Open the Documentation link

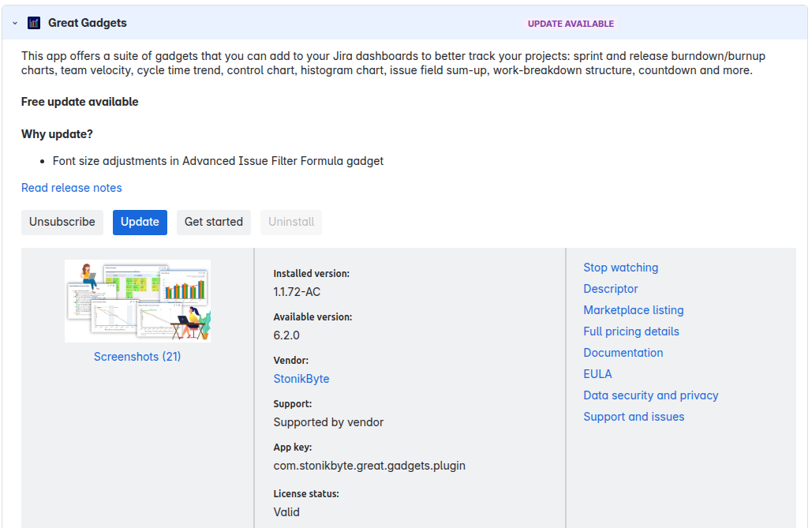(x=623, y=353)
